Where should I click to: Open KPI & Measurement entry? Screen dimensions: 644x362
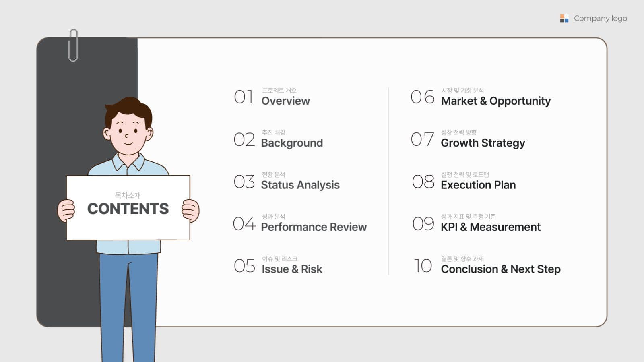pos(490,227)
